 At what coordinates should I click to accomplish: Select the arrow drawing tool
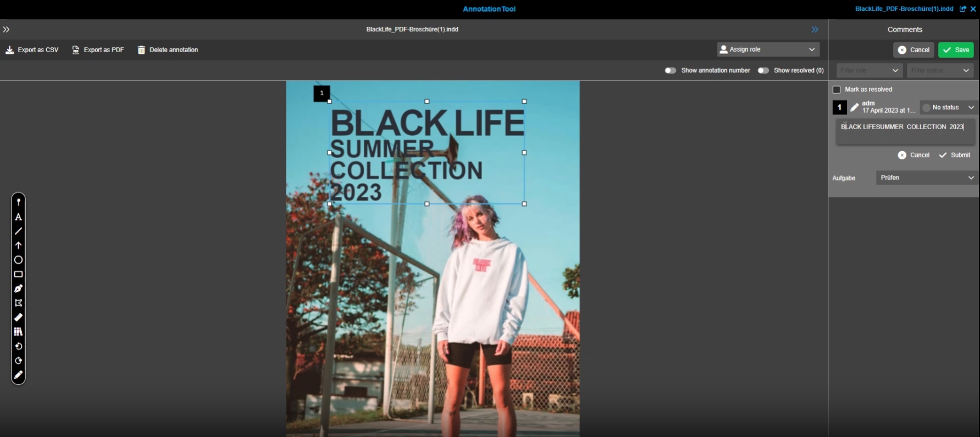(x=18, y=246)
